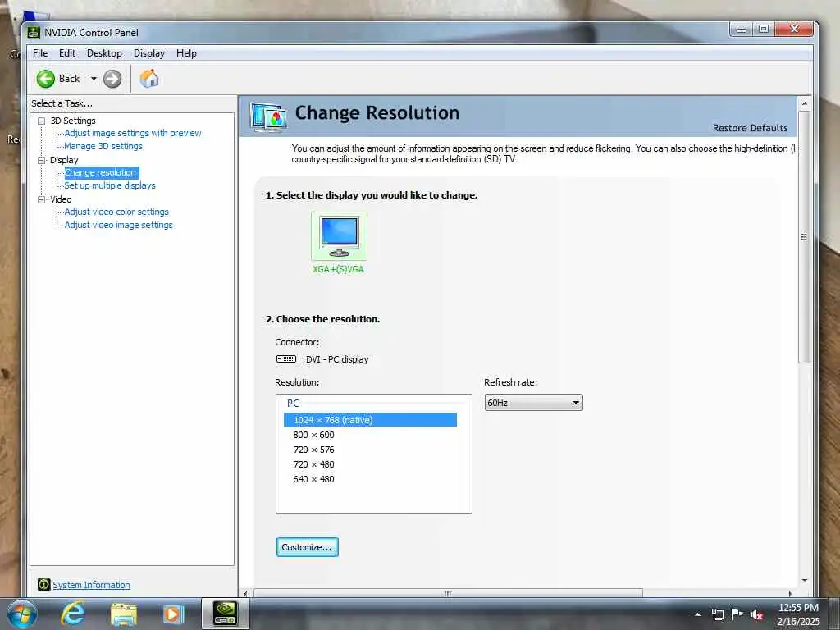The image size is (840, 630).
Task: Click the Customize... button
Action: [x=308, y=547]
